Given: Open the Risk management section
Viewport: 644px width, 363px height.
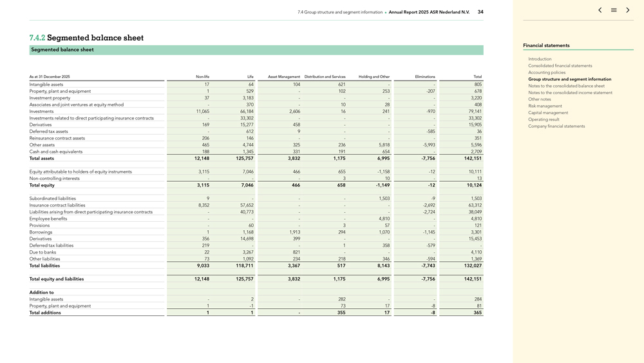Looking at the screenshot, I should 545,106.
